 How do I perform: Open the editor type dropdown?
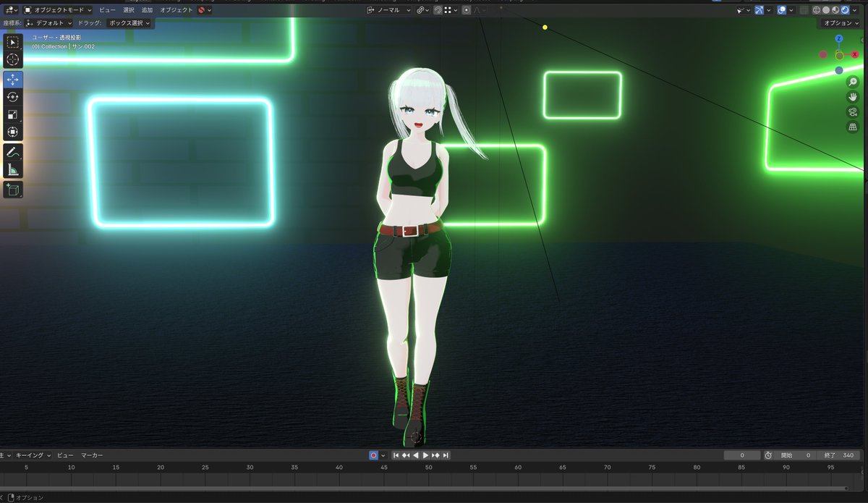pos(11,10)
